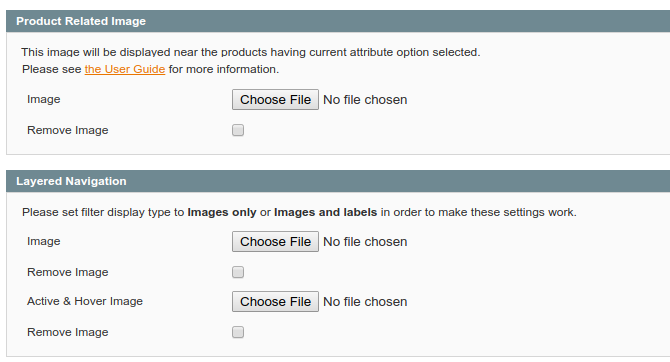Click the Image label in Product Related Image
Viewport: 670px width, 362px height.
pos(44,100)
